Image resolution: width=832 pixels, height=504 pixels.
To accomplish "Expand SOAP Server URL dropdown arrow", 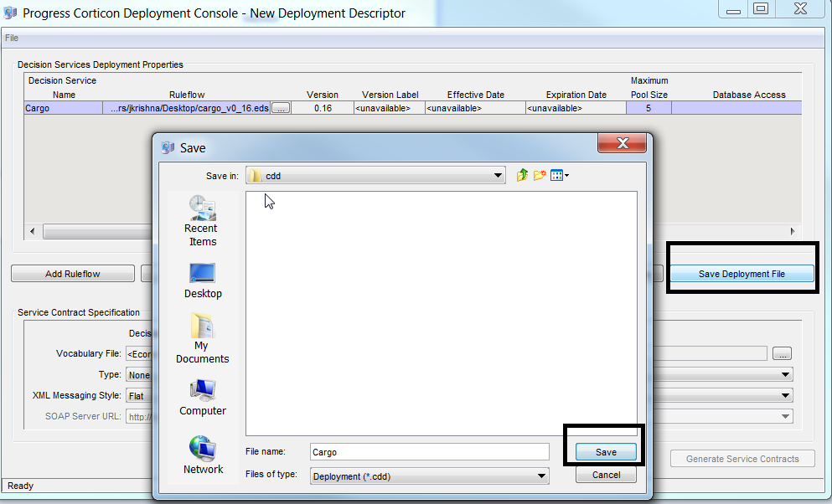I will pos(785,416).
